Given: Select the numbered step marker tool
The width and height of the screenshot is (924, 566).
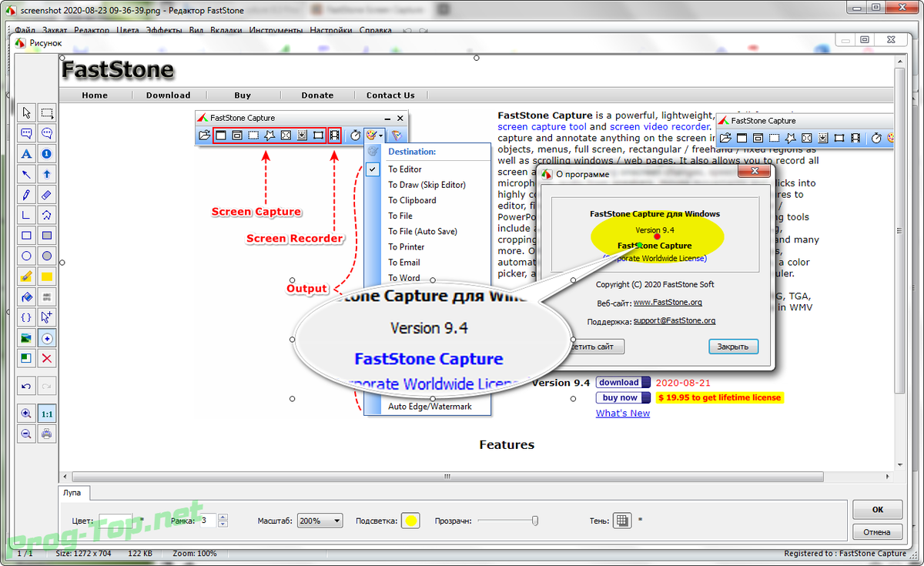Looking at the screenshot, I should [x=47, y=154].
